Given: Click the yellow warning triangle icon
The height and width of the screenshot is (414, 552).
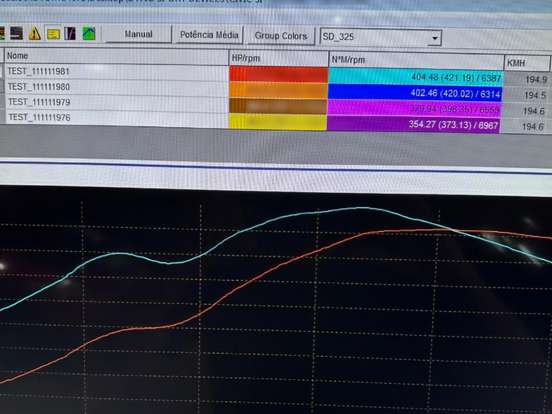Looking at the screenshot, I should pos(35,34).
